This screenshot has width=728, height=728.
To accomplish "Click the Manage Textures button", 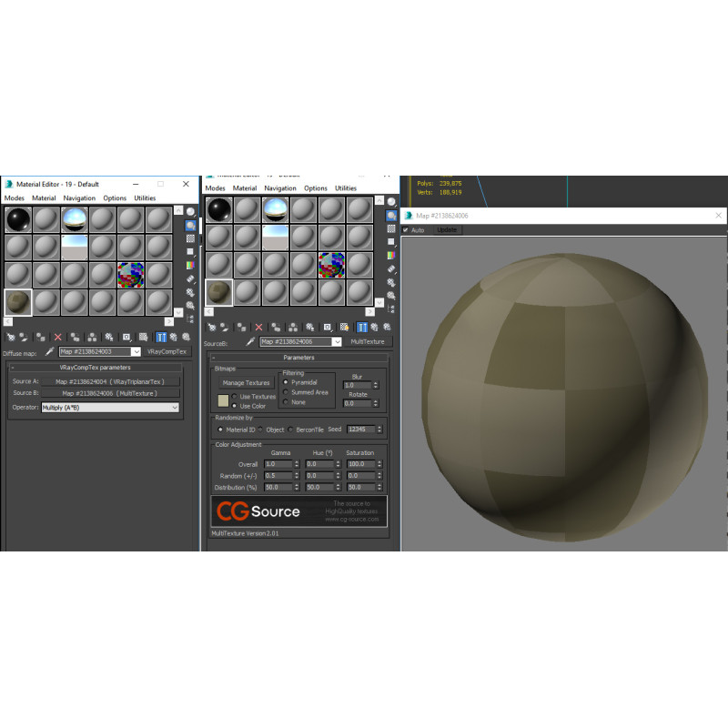I will (246, 383).
